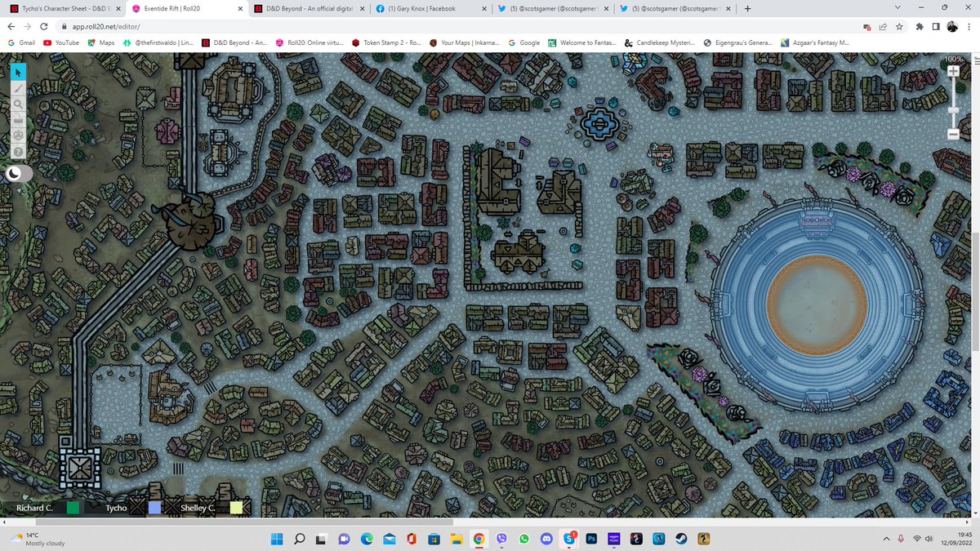Click the browser forward arrow
Screen dimensions: 980x551
[x=29, y=26]
